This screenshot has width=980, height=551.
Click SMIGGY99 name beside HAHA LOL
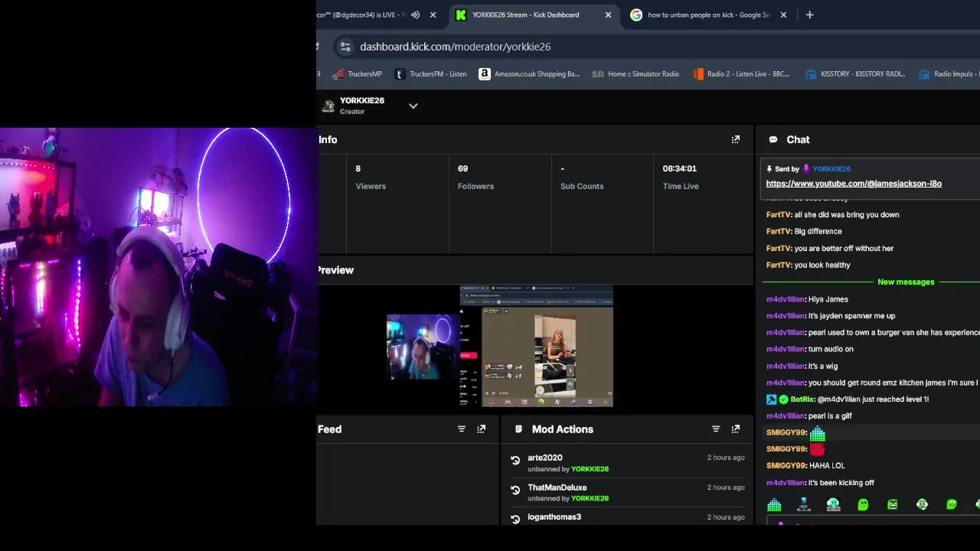(x=786, y=466)
